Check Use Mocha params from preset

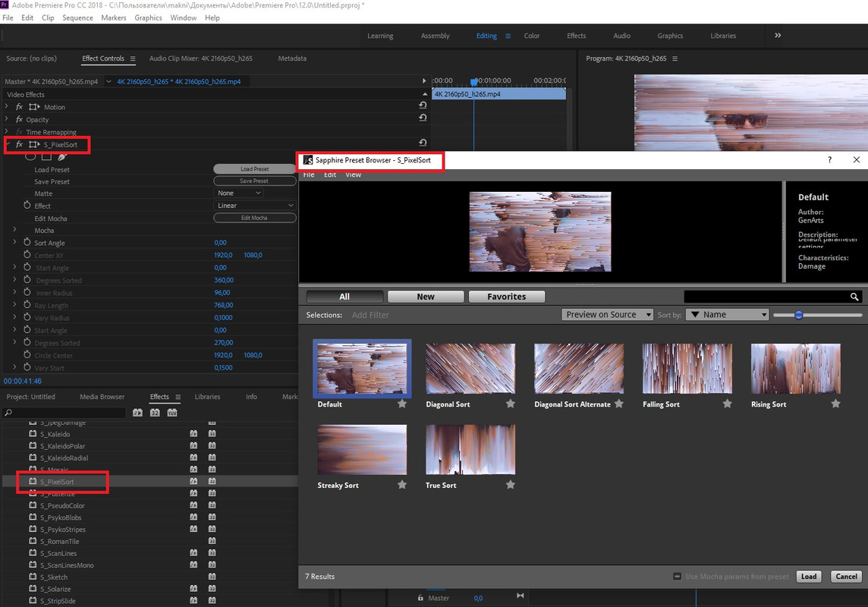(677, 577)
